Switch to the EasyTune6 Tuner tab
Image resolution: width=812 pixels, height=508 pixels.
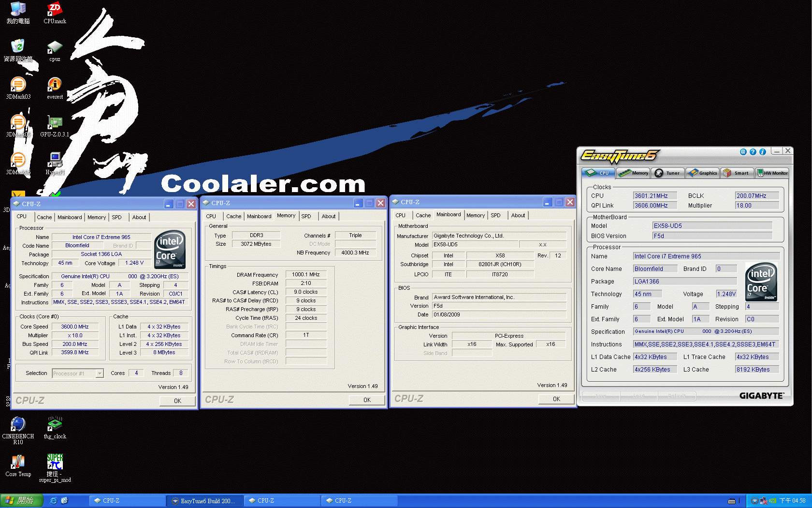(667, 173)
